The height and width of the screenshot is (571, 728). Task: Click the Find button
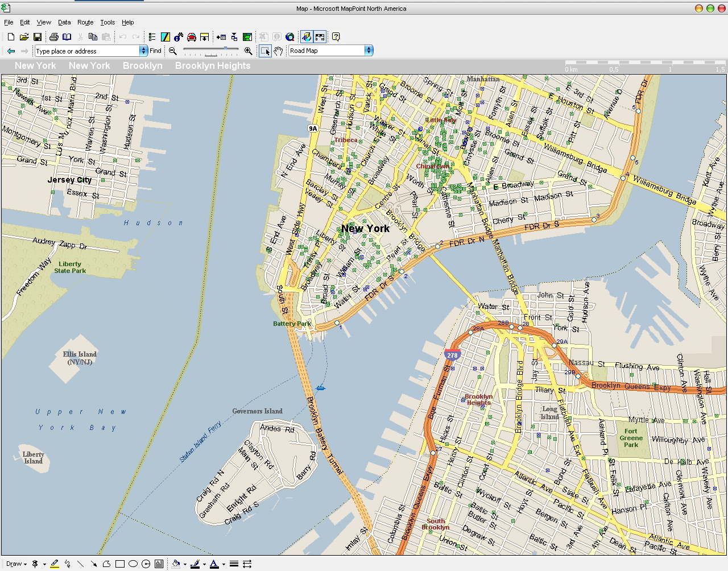coord(155,51)
